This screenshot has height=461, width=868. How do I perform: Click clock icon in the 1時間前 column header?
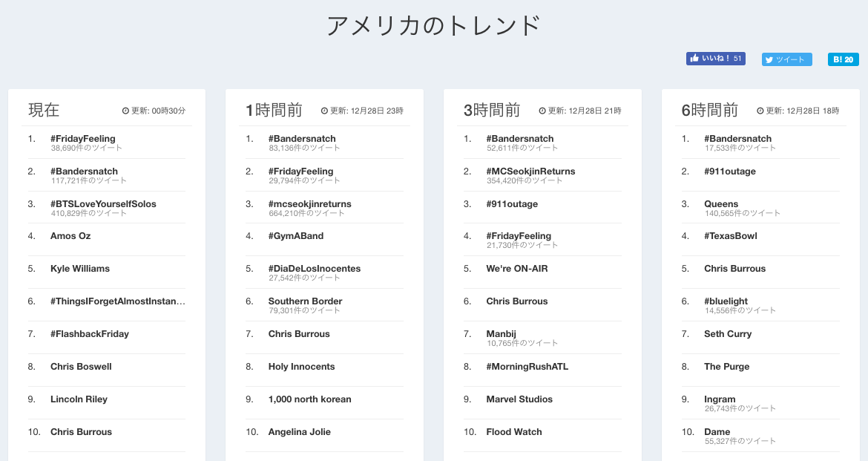click(x=324, y=111)
